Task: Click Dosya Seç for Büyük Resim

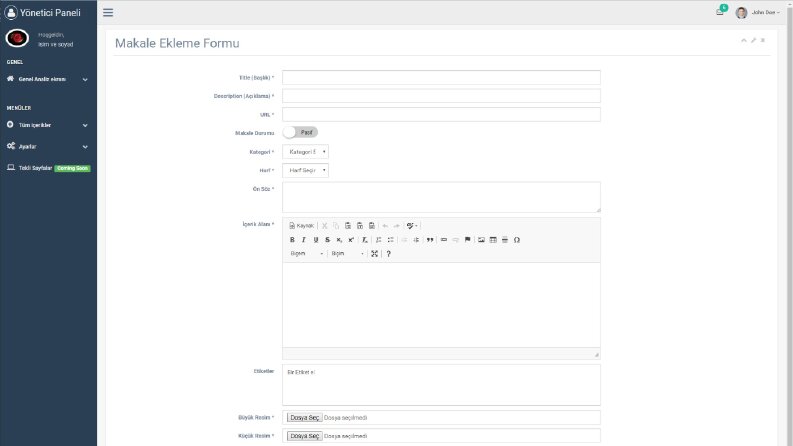Action: (304, 418)
